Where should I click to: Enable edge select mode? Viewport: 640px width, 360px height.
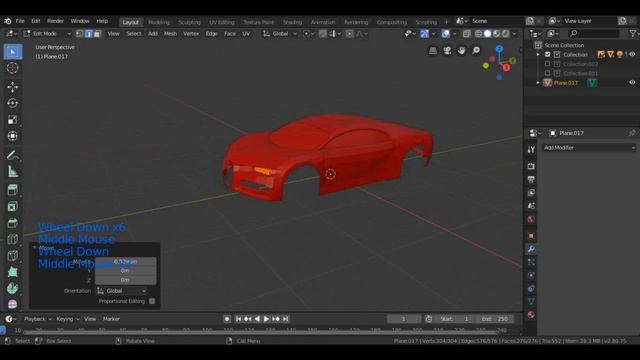pyautogui.click(x=89, y=34)
